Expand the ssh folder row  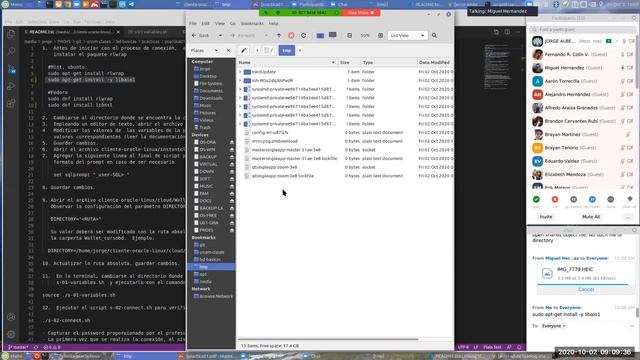tap(240, 80)
